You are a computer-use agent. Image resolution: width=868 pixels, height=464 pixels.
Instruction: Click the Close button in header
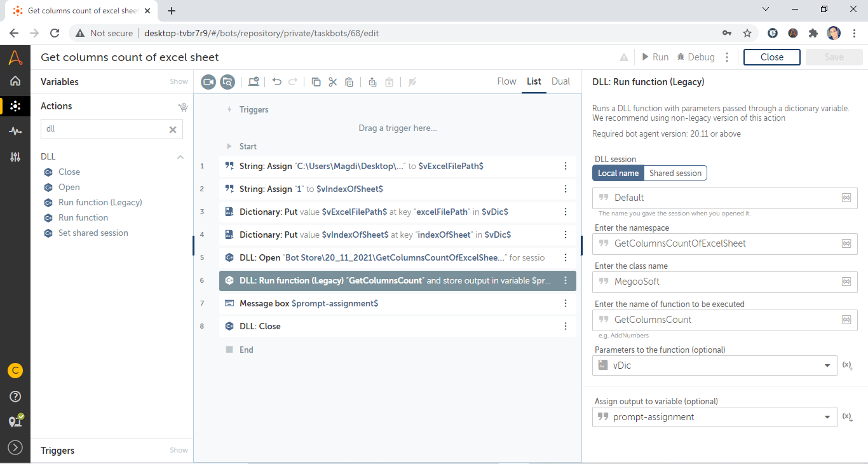click(x=771, y=57)
